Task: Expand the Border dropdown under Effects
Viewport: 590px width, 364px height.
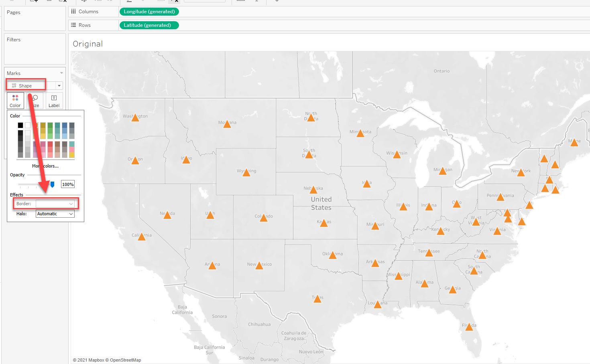Action: [x=55, y=204]
